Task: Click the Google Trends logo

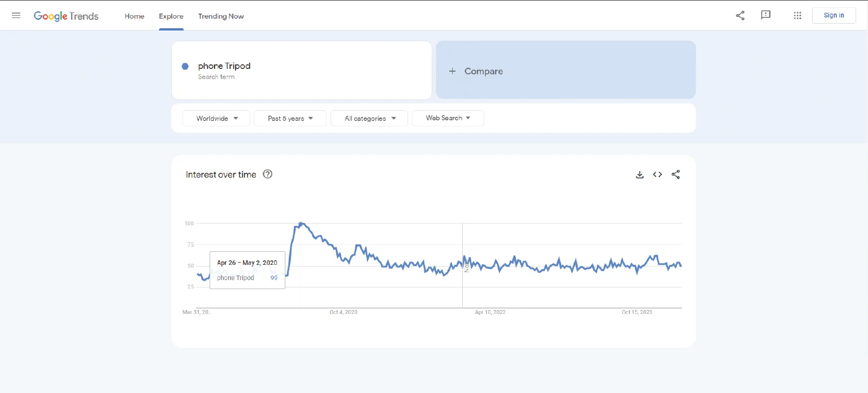Action: pos(66,16)
